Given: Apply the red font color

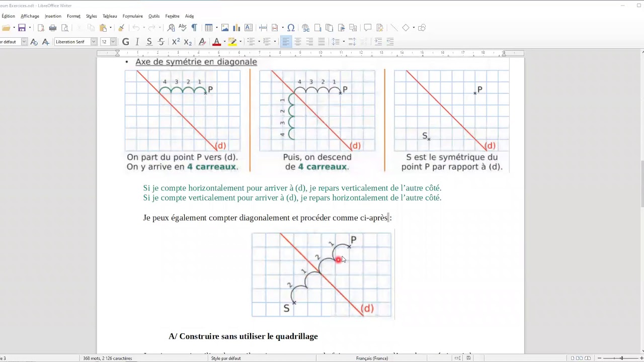Looking at the screenshot, I should click(x=217, y=42).
